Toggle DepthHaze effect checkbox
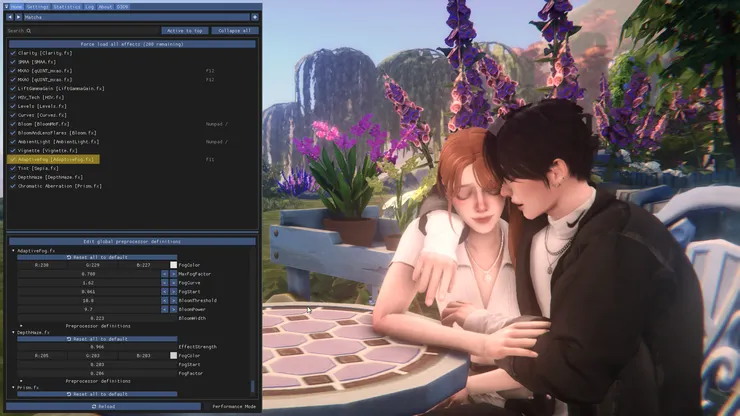Viewport: 740px width, 416px height. coord(13,177)
